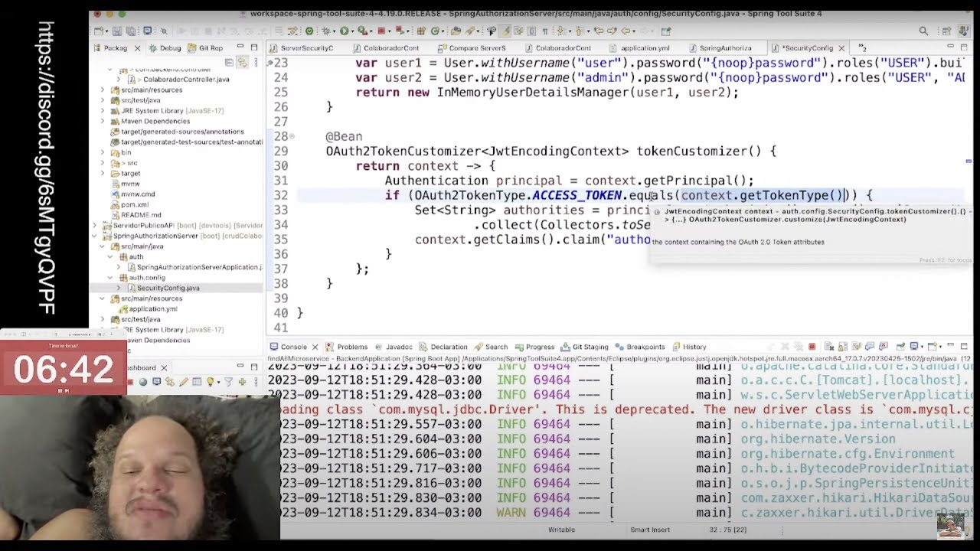
Task: Maximize the editor area
Action: point(963,47)
